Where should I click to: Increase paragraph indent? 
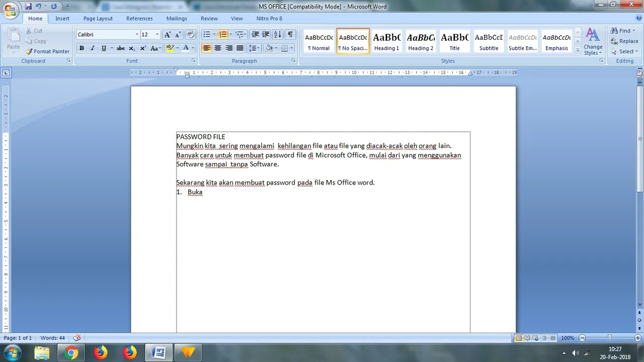[x=266, y=35]
